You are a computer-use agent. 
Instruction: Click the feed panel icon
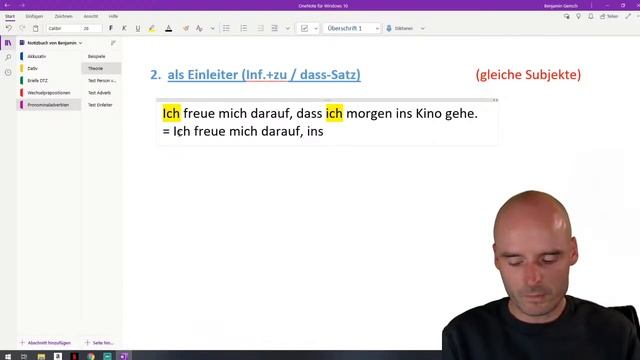(567, 16)
